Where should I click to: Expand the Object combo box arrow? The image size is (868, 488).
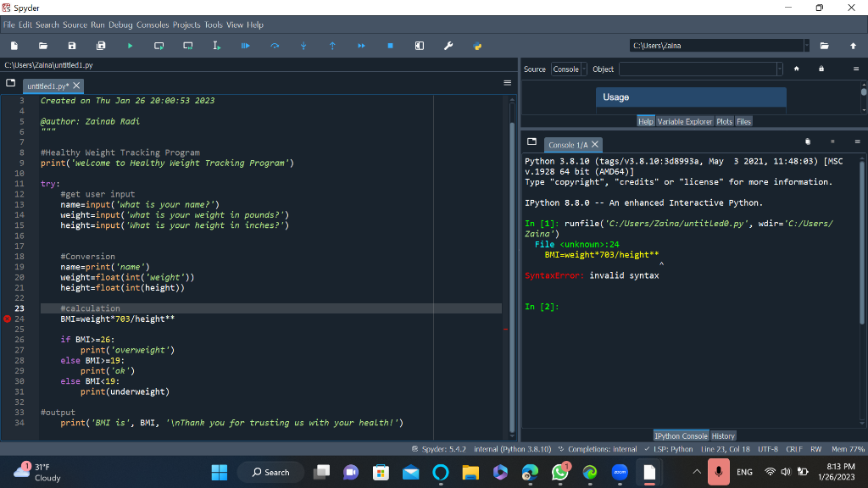tap(779, 69)
